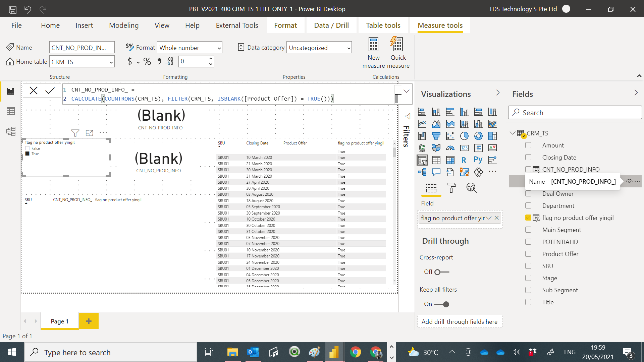
Task: Check the Product Offer field
Action: [528, 254]
